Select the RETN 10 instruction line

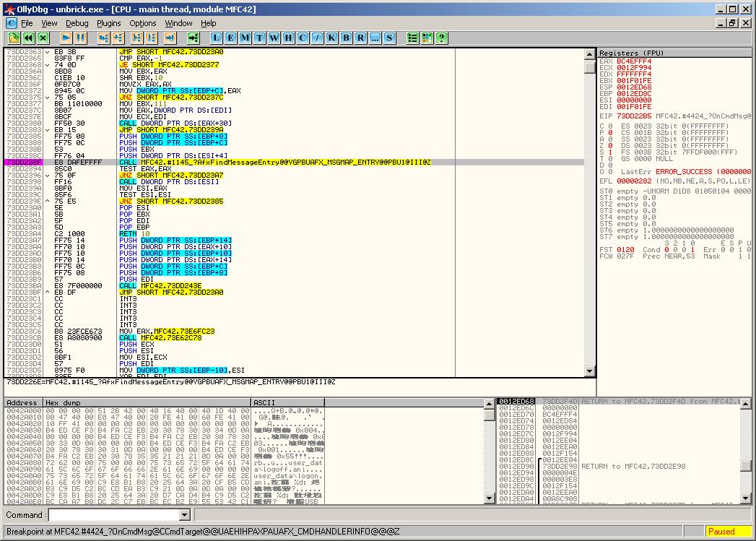(x=294, y=234)
